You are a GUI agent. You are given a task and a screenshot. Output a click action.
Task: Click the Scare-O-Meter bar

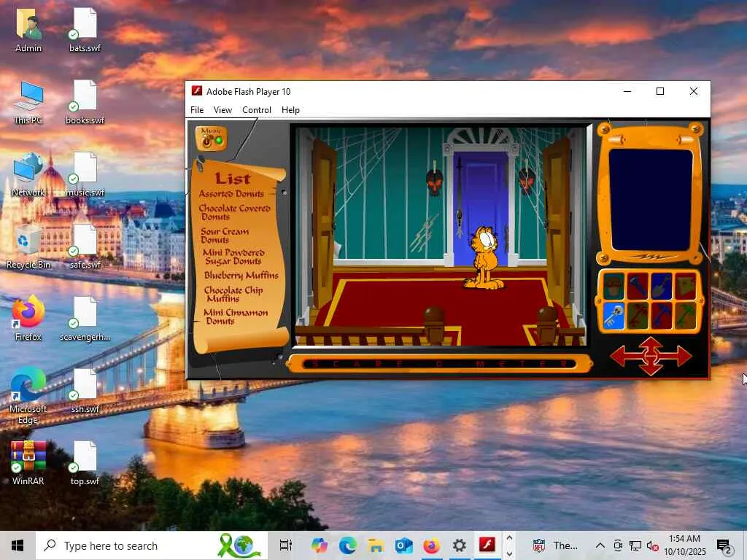(x=439, y=365)
